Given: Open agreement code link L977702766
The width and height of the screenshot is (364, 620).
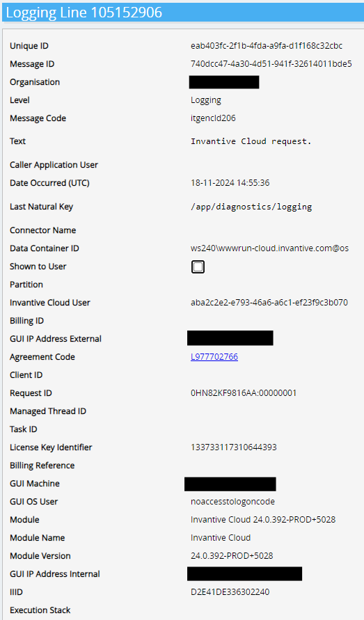Looking at the screenshot, I should coord(214,357).
